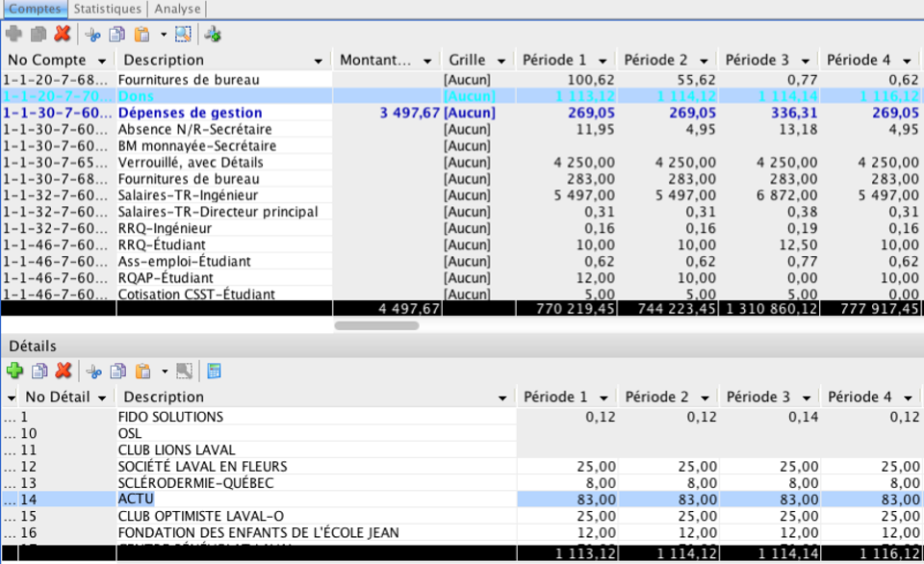This screenshot has height=564, width=924.
Task: Copy using the Détails toolbar copy icon
Action: click(118, 372)
